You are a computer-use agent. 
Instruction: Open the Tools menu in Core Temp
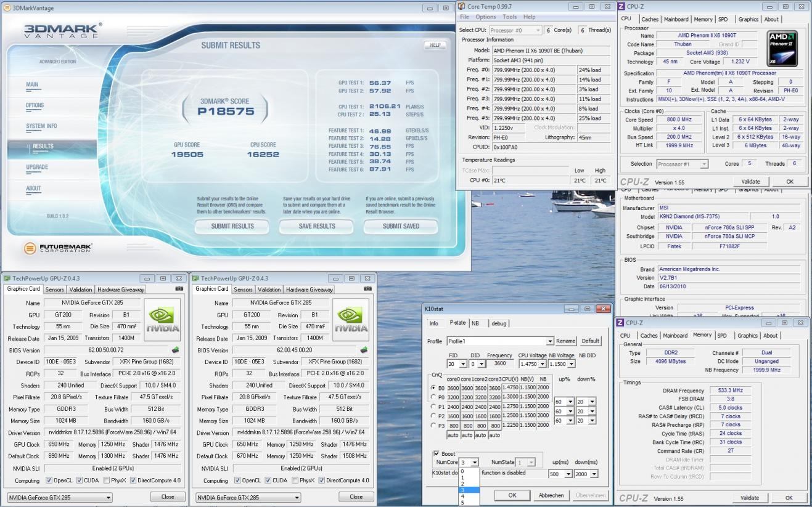[509, 17]
